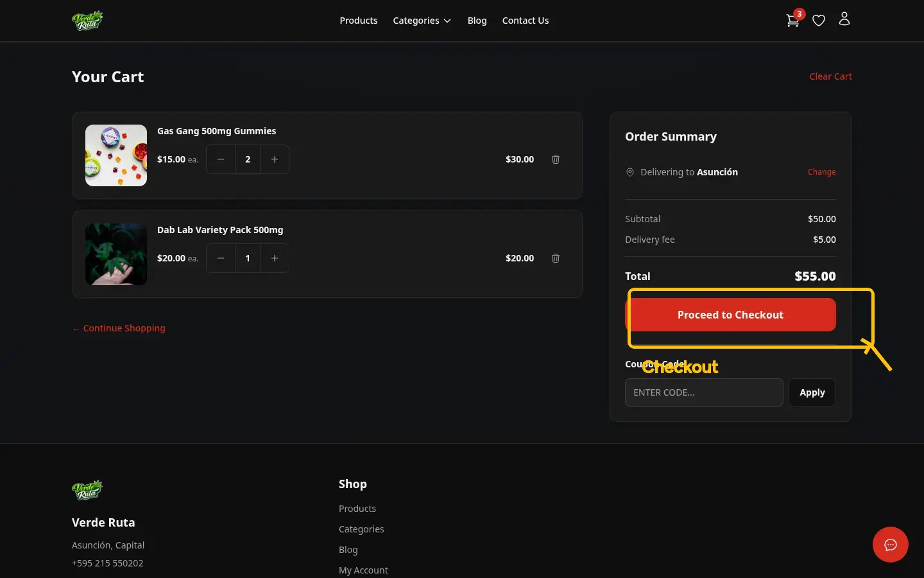
Task: Decrease Dab Lab Variety Pack quantity
Action: pos(221,258)
